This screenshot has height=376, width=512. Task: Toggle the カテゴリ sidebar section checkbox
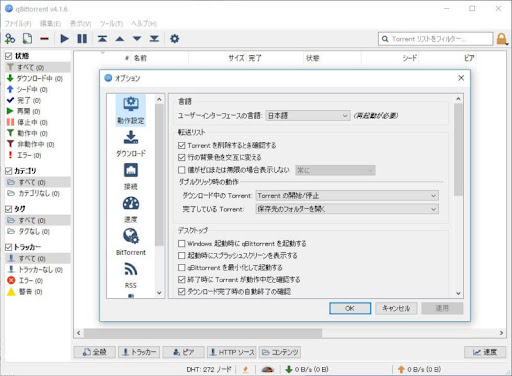pos(9,171)
